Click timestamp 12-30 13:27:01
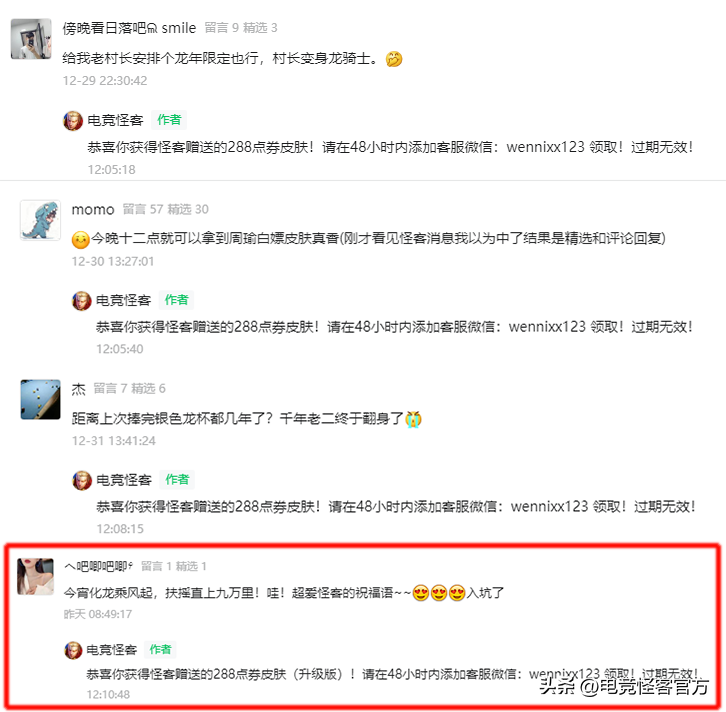 point(113,262)
